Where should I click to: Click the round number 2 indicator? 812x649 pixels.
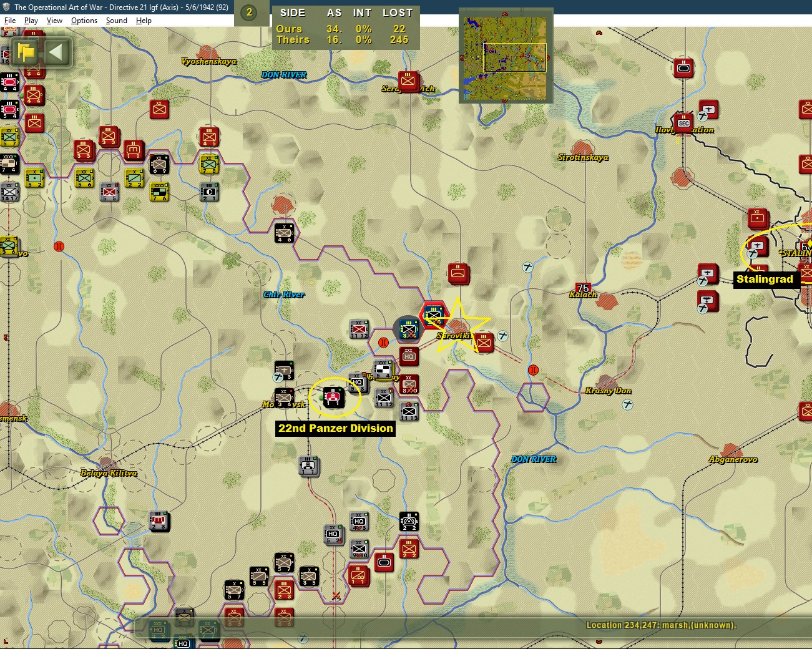[x=249, y=12]
